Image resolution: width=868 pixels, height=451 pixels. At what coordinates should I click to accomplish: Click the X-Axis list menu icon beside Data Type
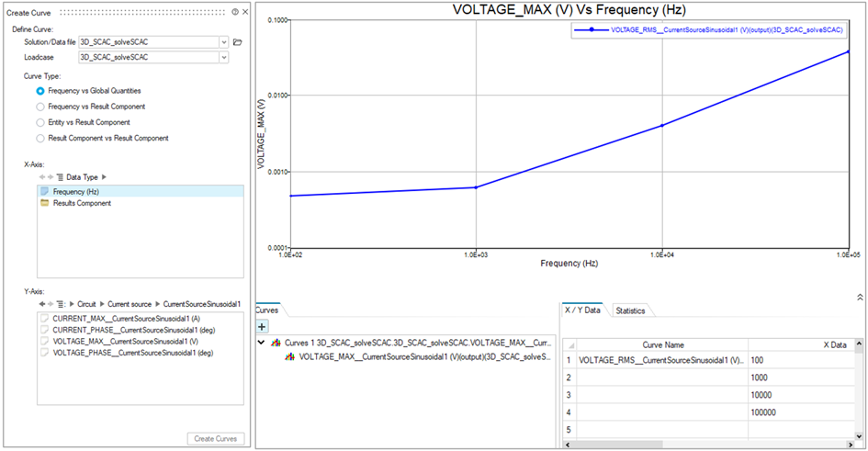(60, 176)
